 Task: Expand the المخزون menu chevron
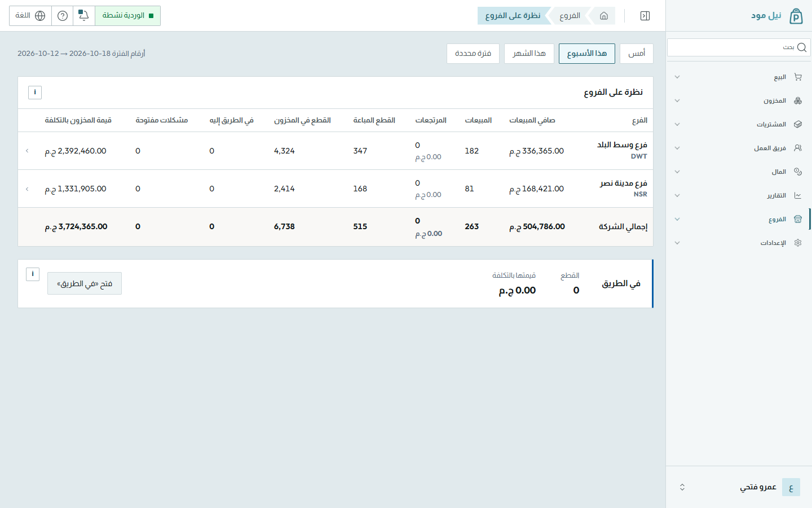pyautogui.click(x=677, y=100)
